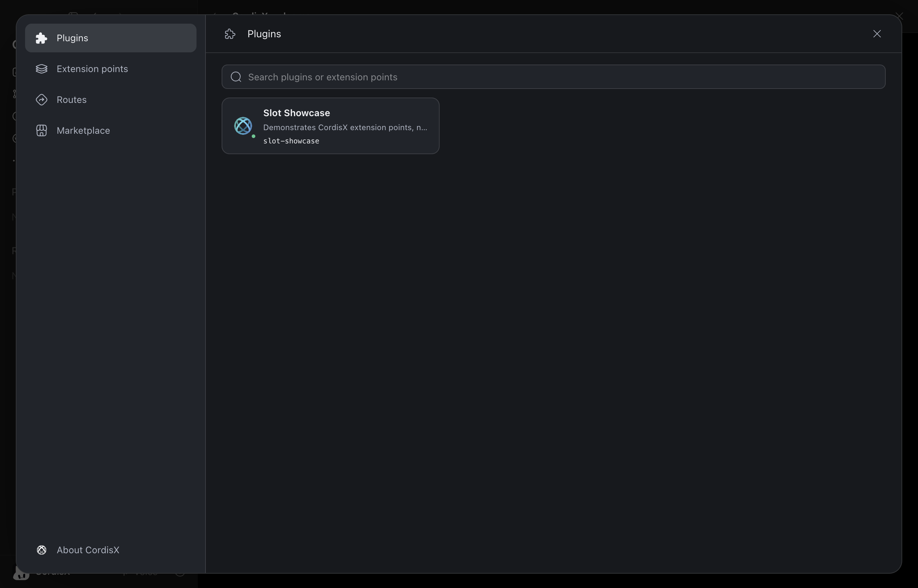
Task: Click the Slot Showcase plugin logo icon
Action: tap(243, 126)
